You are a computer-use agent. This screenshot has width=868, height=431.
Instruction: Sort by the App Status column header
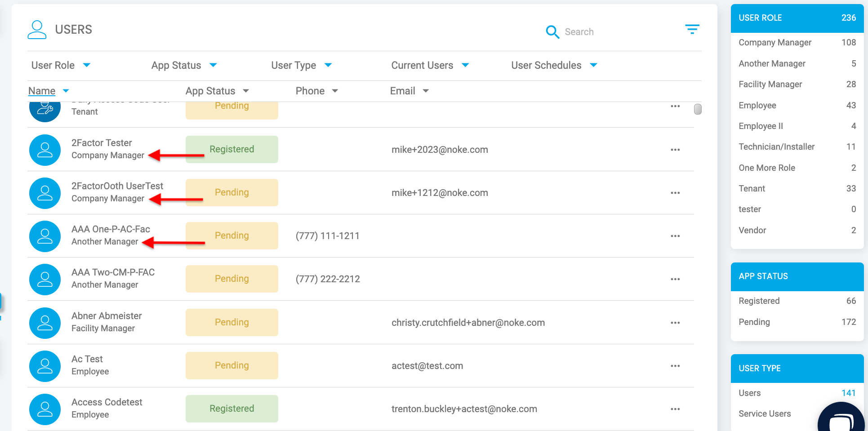click(x=217, y=91)
